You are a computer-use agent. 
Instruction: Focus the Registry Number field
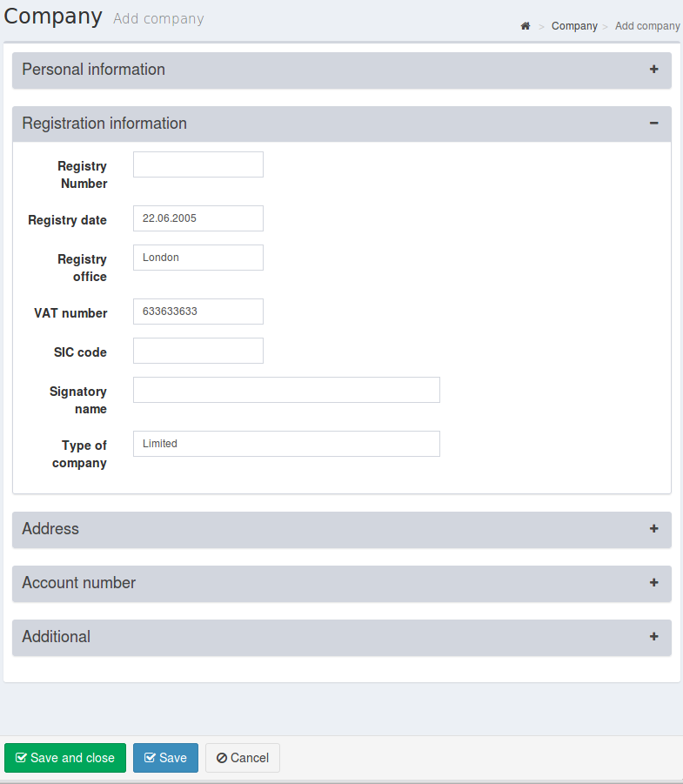[x=198, y=164]
